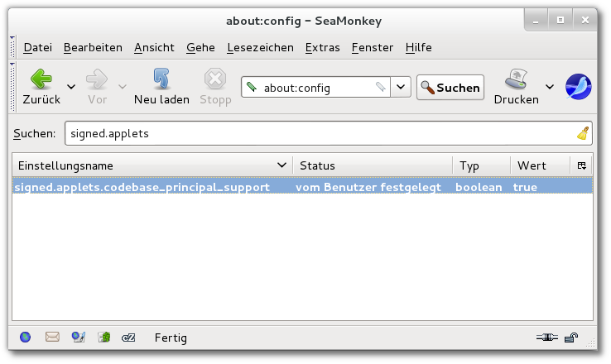611x364 pixels.
Task: Click the Drucken printer icon
Action: tap(517, 86)
